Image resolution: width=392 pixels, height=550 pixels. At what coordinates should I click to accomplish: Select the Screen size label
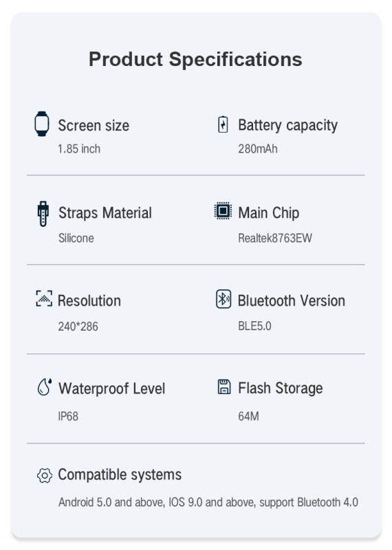coord(94,126)
